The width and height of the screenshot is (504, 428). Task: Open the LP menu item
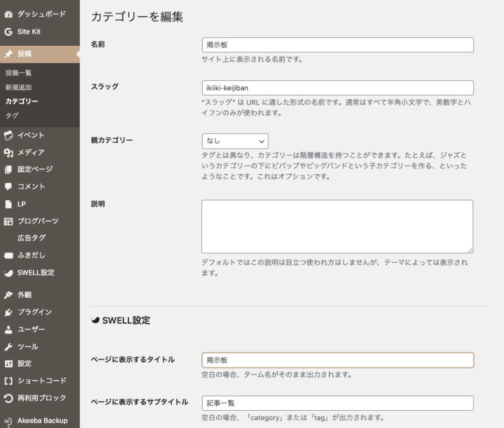pyautogui.click(x=40, y=204)
